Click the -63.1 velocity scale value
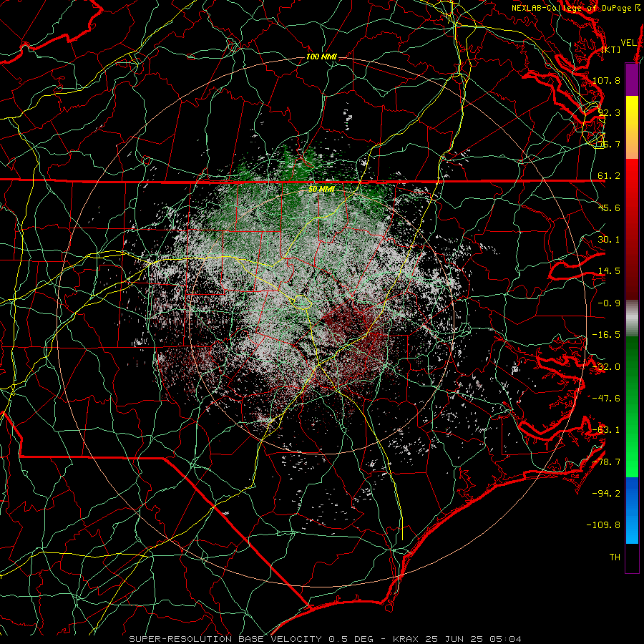The height and width of the screenshot is (644, 644). (606, 430)
